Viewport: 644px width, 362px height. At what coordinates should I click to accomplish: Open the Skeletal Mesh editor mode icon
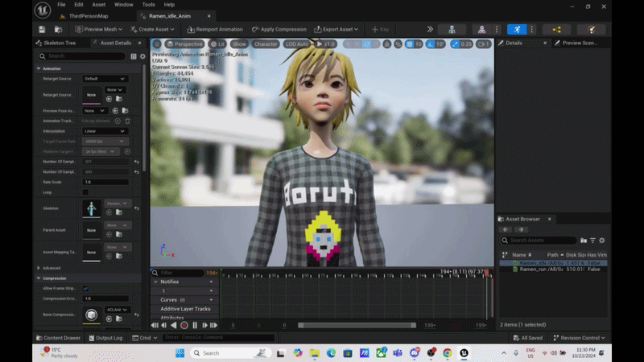[x=481, y=30]
